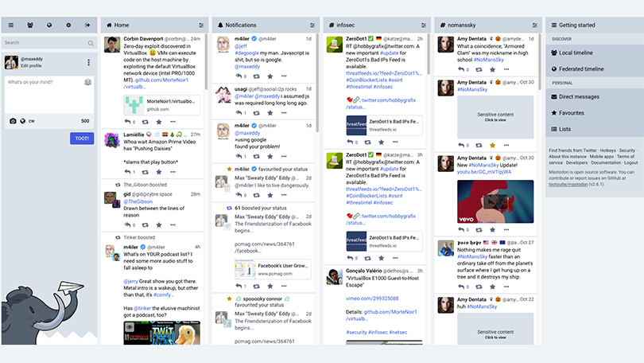
Task: Reply to Amy Dentata's Armored Clam post
Action: pos(461,69)
